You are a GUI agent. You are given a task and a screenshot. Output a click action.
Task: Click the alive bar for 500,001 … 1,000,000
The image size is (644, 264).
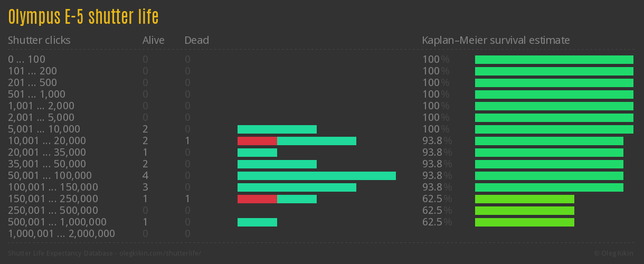[257, 222]
